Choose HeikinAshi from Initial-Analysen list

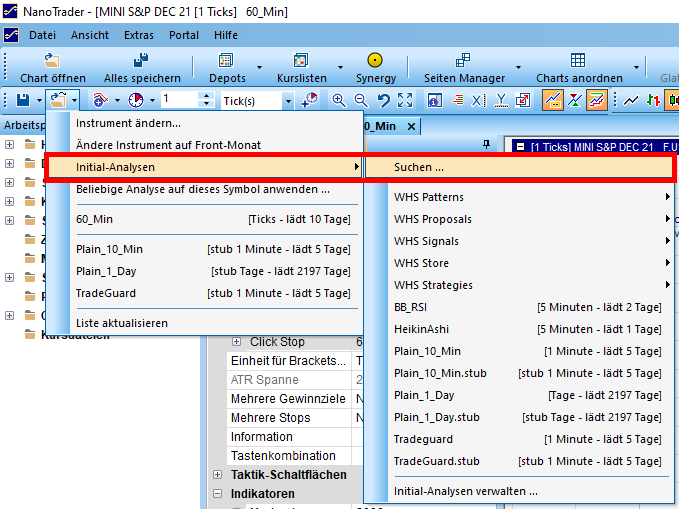(x=420, y=329)
